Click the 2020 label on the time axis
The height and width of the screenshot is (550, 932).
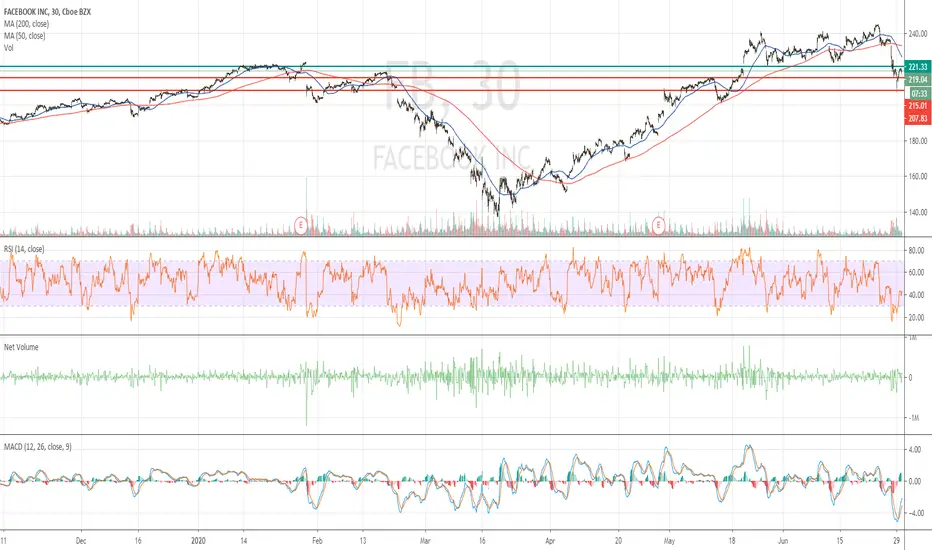pos(198,541)
